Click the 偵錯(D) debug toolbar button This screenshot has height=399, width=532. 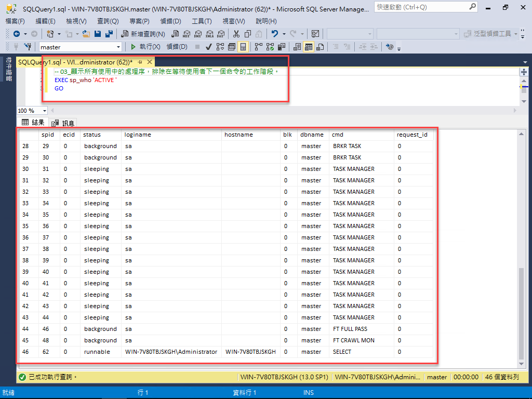[x=177, y=46]
